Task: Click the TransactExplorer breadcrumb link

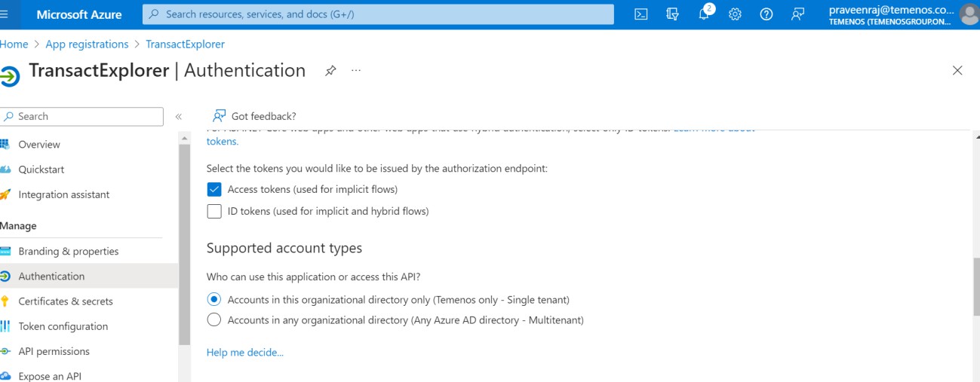Action: click(x=185, y=44)
